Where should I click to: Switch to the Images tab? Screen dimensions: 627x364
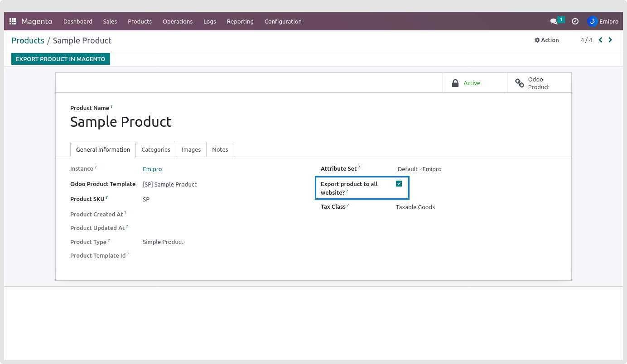coord(191,149)
